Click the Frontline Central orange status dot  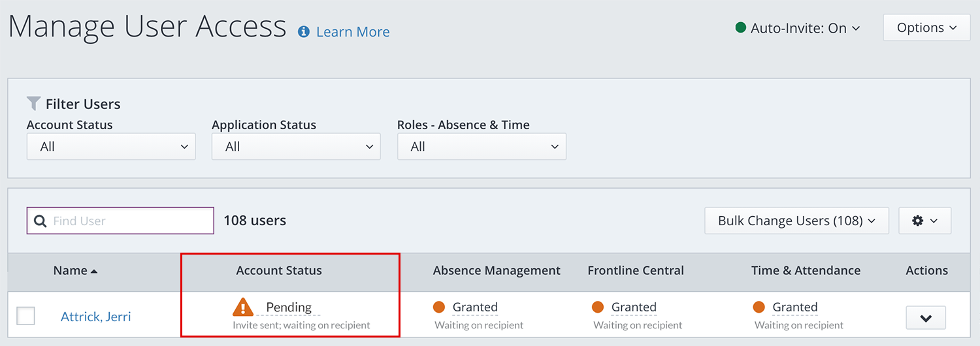(x=597, y=307)
